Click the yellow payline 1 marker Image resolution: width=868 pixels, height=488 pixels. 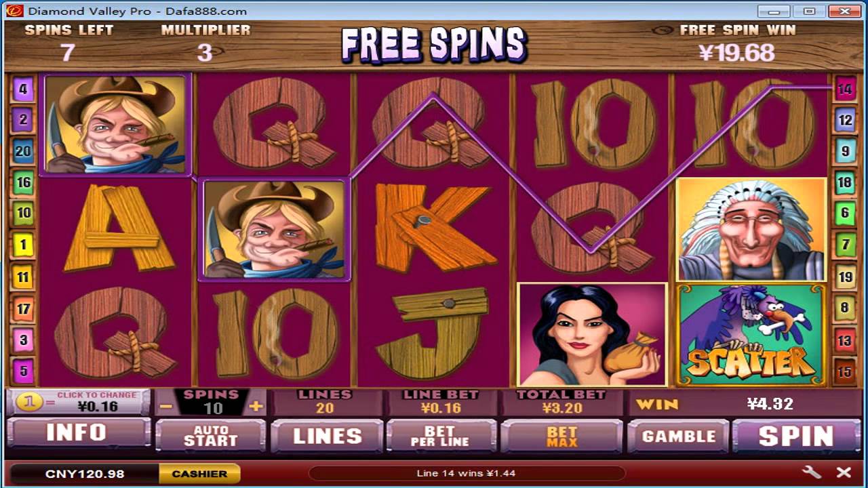(23, 245)
